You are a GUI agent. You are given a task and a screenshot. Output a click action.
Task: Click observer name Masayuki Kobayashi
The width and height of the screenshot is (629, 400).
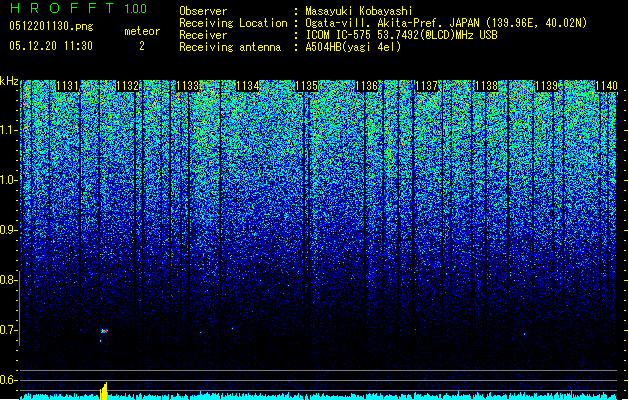359,11
